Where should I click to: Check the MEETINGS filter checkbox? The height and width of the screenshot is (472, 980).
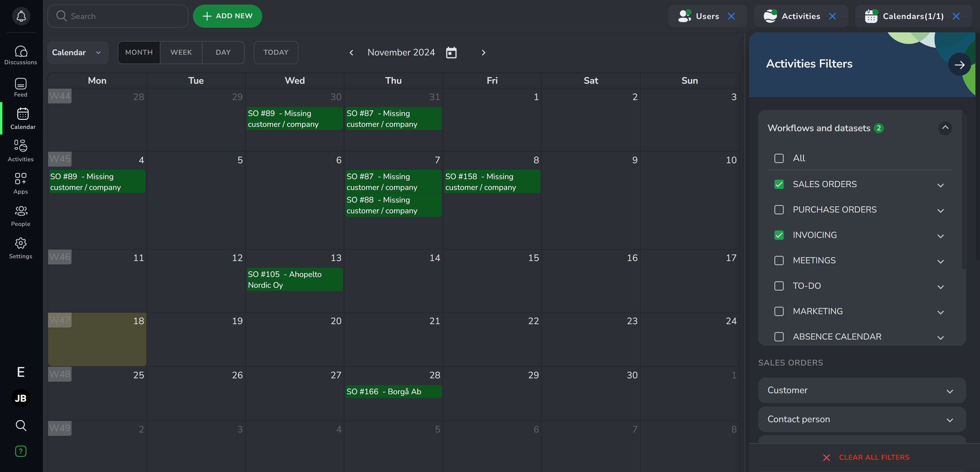click(x=779, y=260)
